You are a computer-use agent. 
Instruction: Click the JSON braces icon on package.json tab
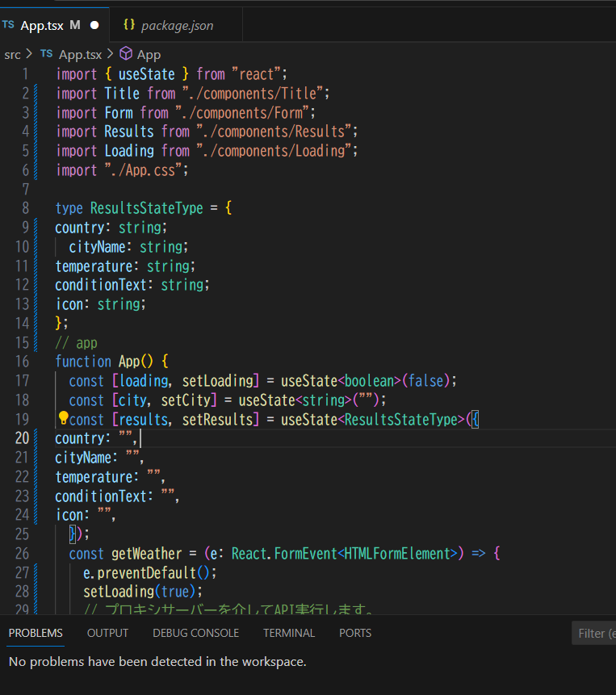click(x=129, y=24)
